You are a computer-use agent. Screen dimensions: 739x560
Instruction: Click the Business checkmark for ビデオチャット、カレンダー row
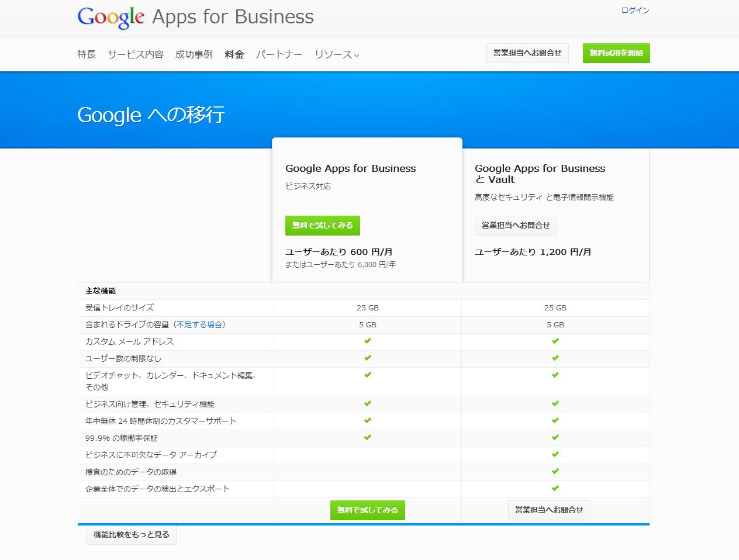click(x=368, y=375)
